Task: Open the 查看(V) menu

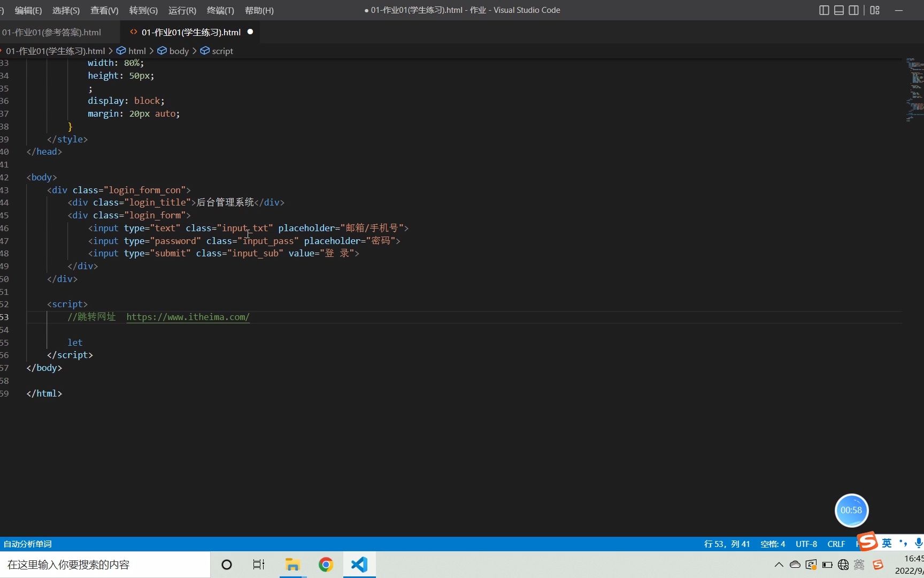Action: coord(104,10)
